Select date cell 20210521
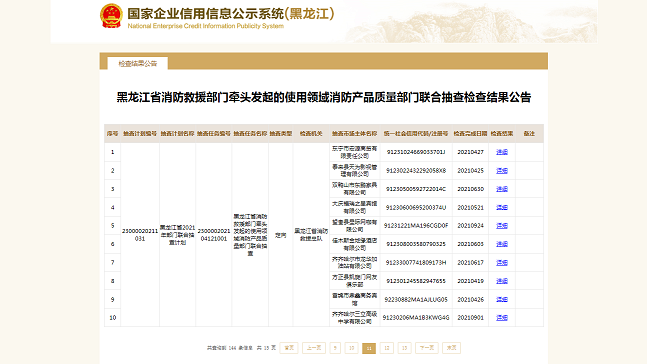 point(470,207)
